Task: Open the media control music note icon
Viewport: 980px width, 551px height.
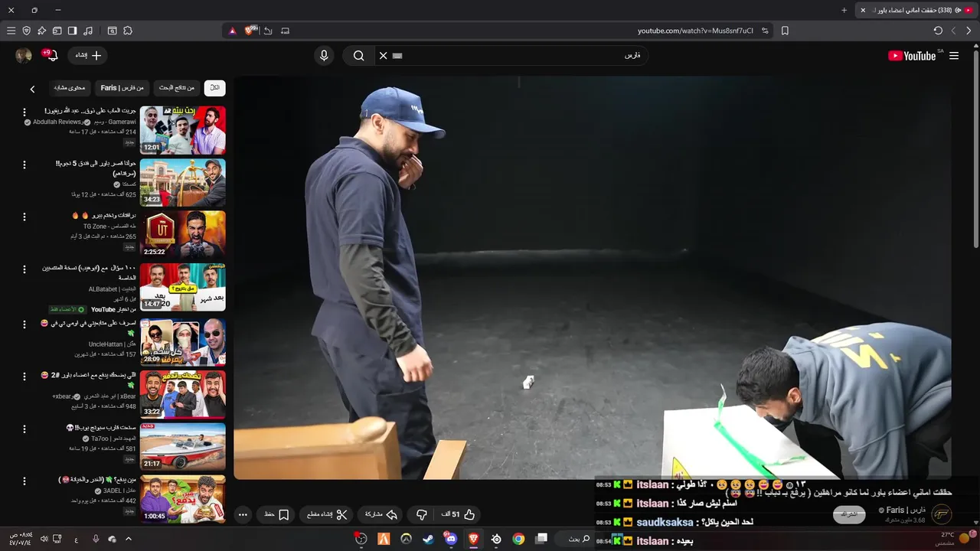Action: point(88,31)
